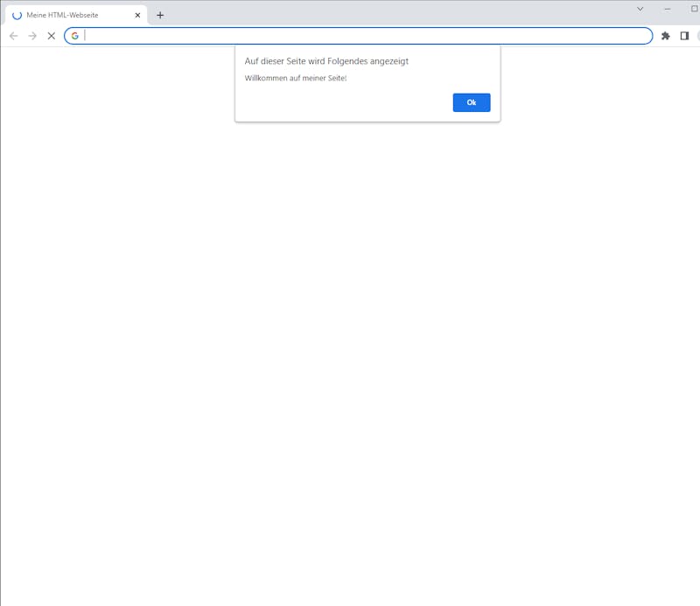The height and width of the screenshot is (606, 700).
Task: Stop loading the page with the X icon
Action: tap(52, 36)
